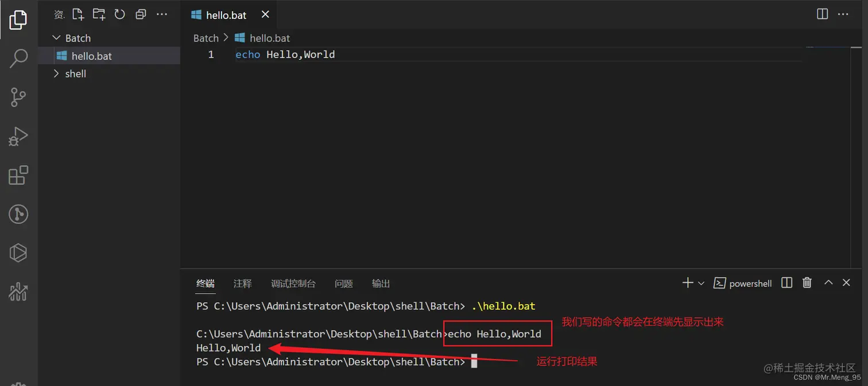Create a new file in explorer
868x386 pixels.
(78, 14)
